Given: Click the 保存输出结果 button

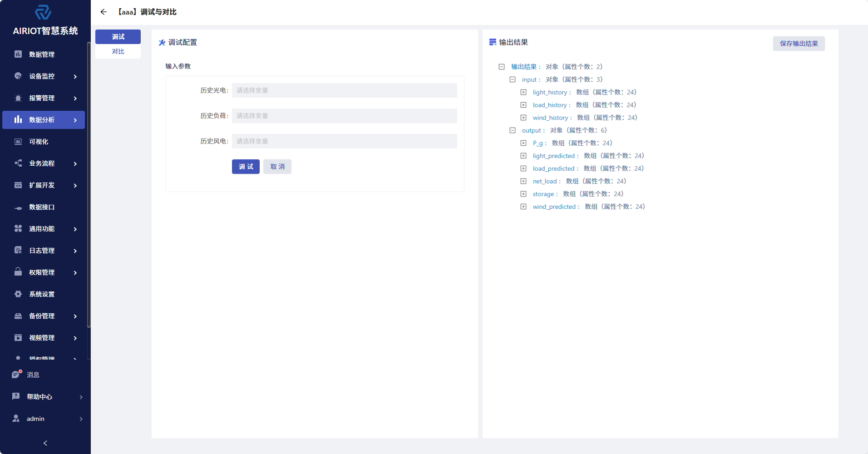Looking at the screenshot, I should [799, 44].
